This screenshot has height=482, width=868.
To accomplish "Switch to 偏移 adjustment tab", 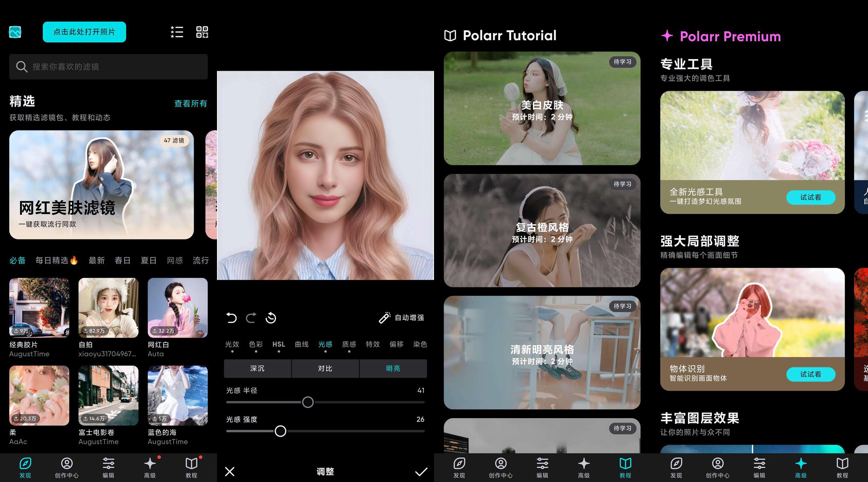I will click(396, 344).
